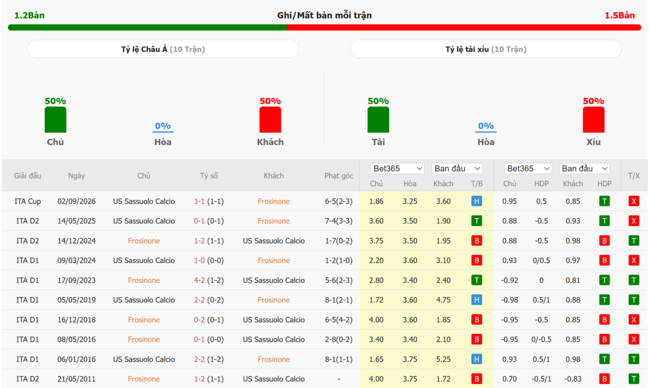Click the HDP result T badge in 02/09/2026 row
The height and width of the screenshot is (388, 650).
pyautogui.click(x=604, y=201)
